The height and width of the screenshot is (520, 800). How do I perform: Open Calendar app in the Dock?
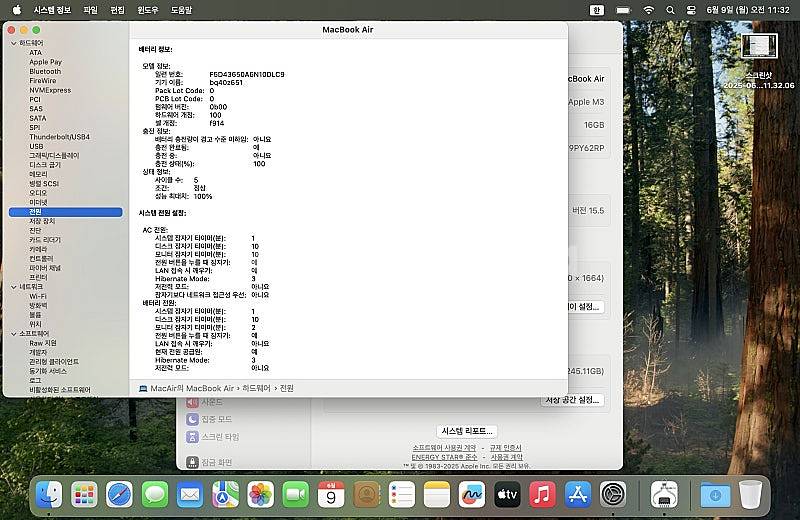[x=331, y=494]
